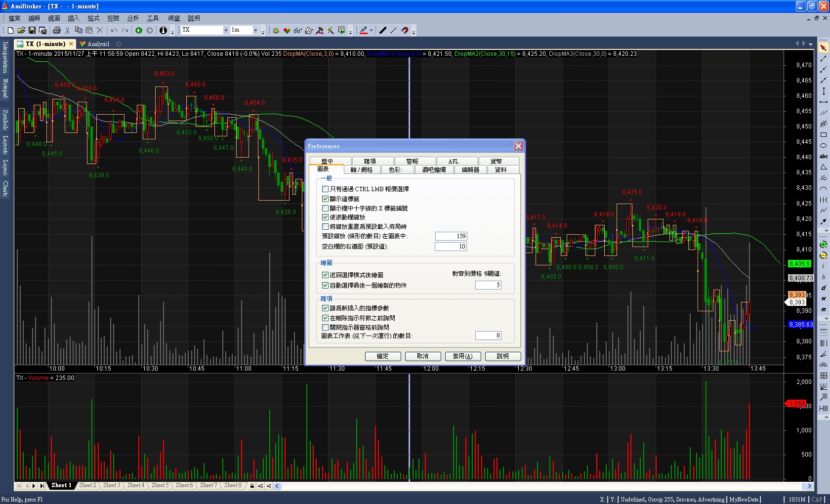
Task: Toggle 顯示值標籤 checkbox
Action: pyautogui.click(x=325, y=199)
